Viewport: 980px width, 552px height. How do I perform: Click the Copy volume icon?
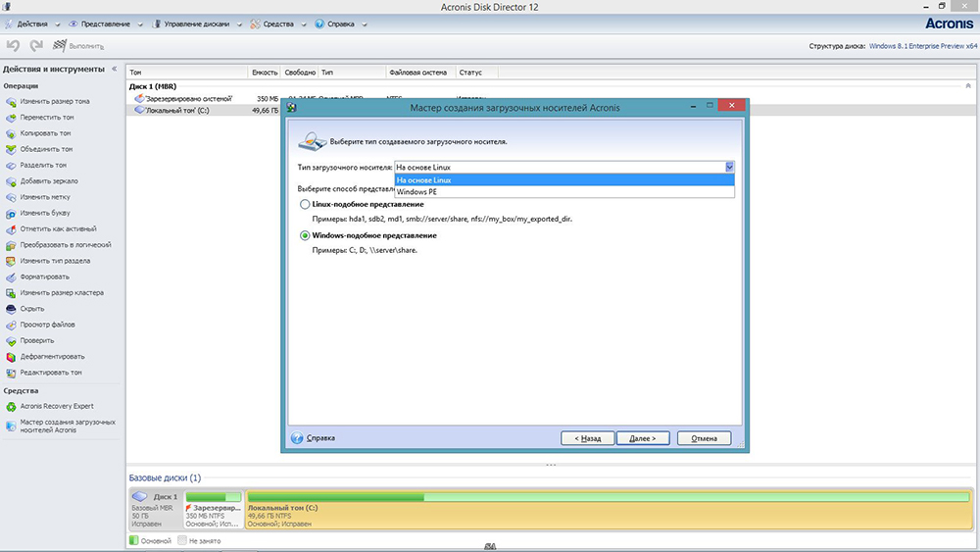pos(11,133)
